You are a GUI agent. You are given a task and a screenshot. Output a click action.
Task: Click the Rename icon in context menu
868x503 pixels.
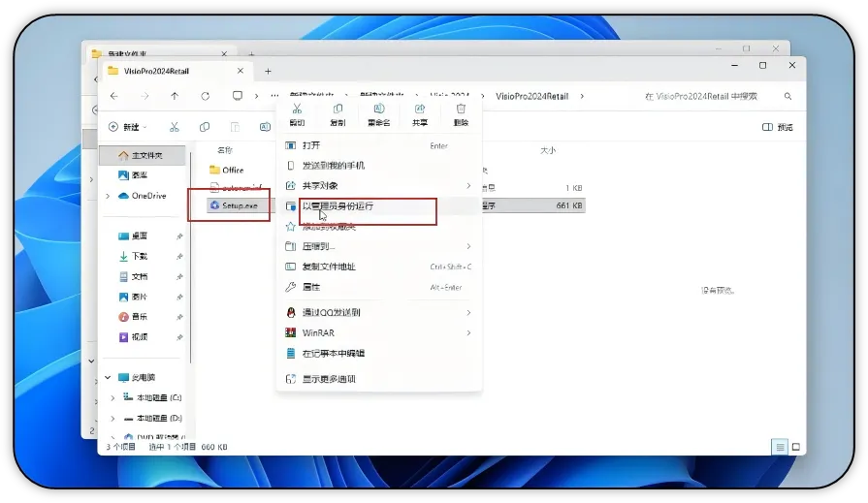(378, 109)
